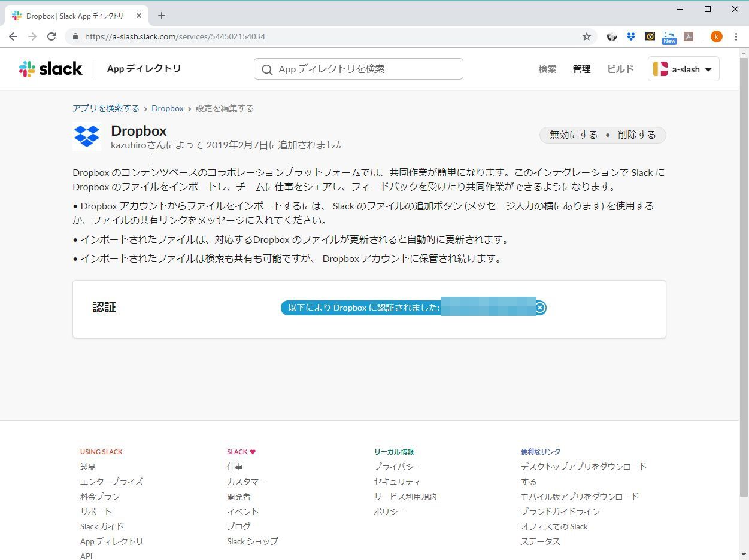Open the ブログ footer link
This screenshot has width=749, height=560.
click(239, 526)
